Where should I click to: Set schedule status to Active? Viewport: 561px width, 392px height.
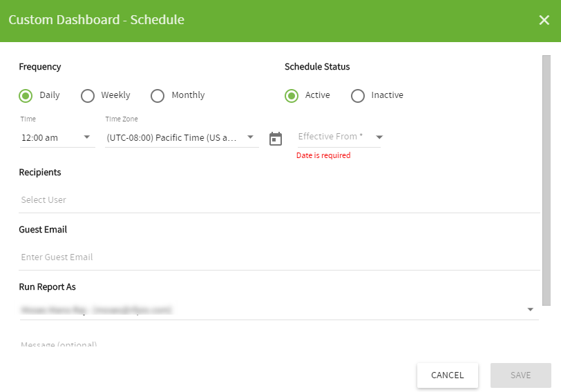pyautogui.click(x=292, y=95)
